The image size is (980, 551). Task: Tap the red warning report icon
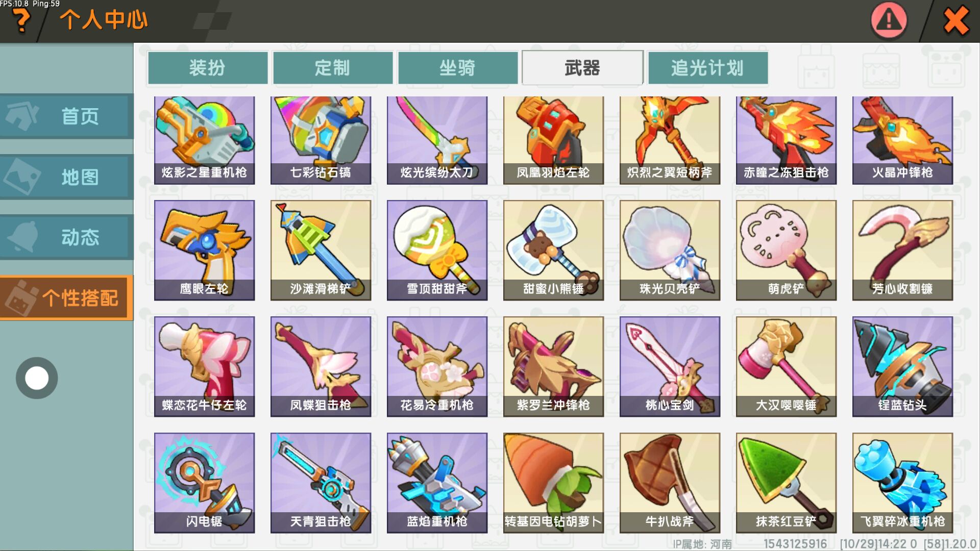coord(889,21)
